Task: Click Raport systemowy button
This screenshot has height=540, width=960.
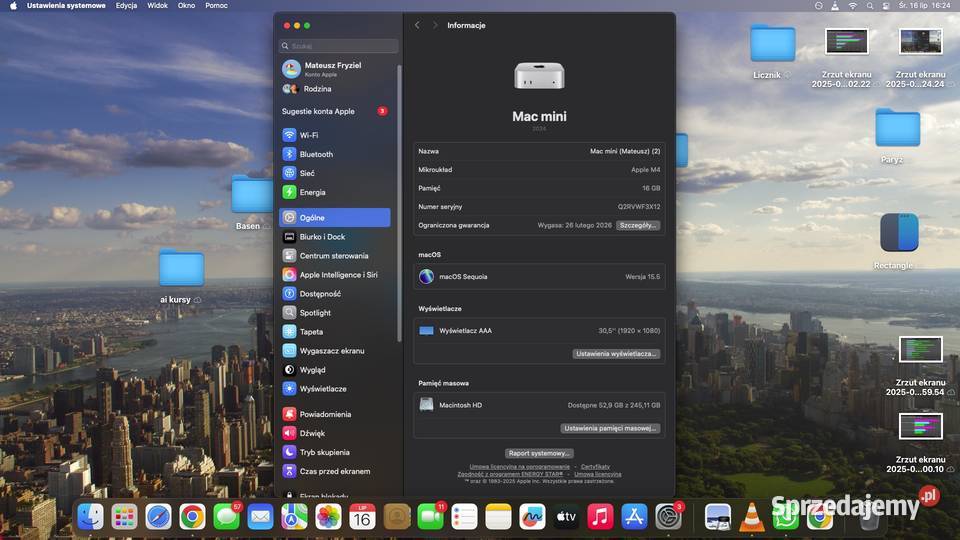Action: click(x=539, y=453)
